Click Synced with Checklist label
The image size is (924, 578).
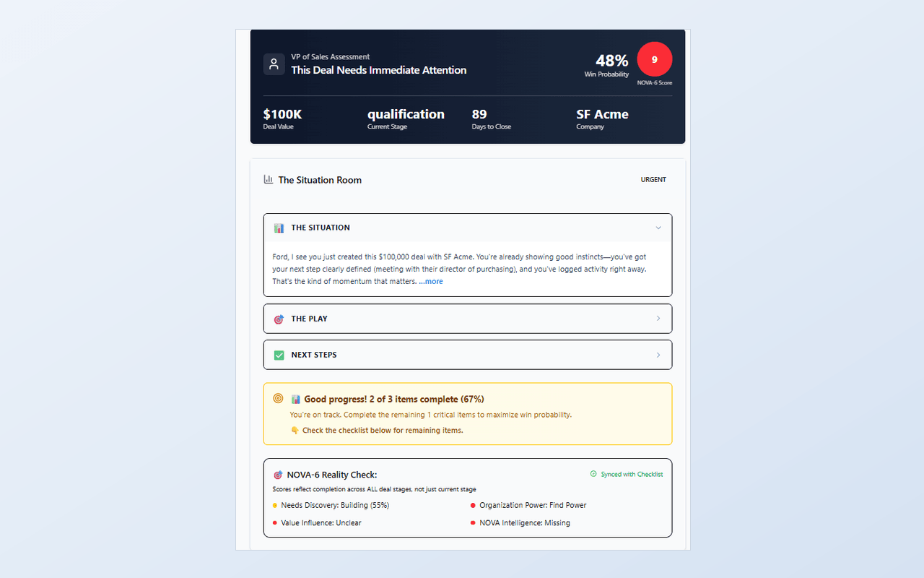632,474
